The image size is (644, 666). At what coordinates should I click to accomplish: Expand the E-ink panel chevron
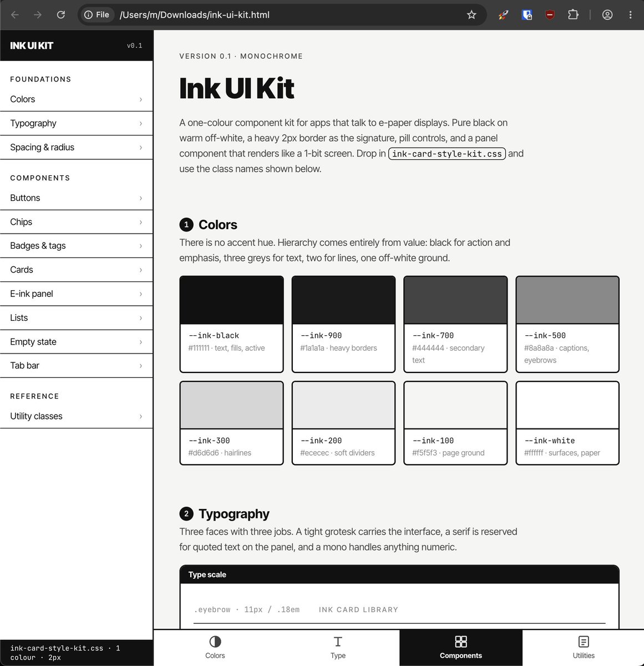coord(141,294)
